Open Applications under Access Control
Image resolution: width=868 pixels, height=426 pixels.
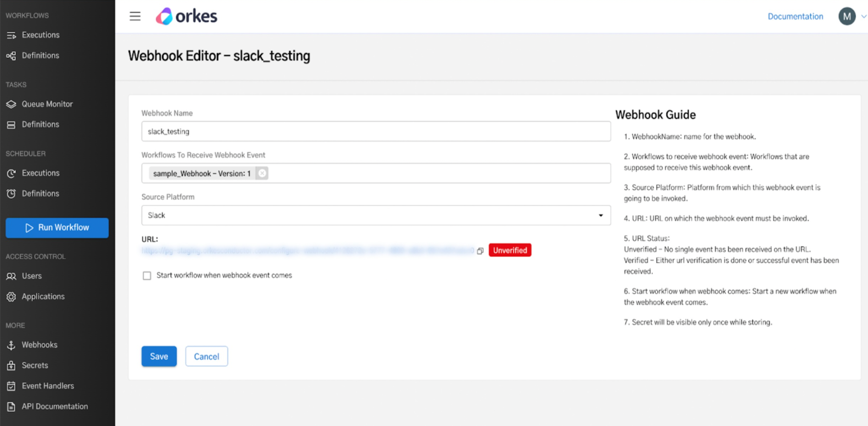click(x=43, y=296)
